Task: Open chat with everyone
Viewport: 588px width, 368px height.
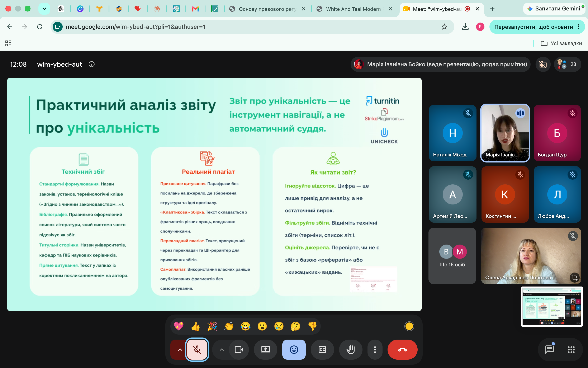Action: click(549, 349)
